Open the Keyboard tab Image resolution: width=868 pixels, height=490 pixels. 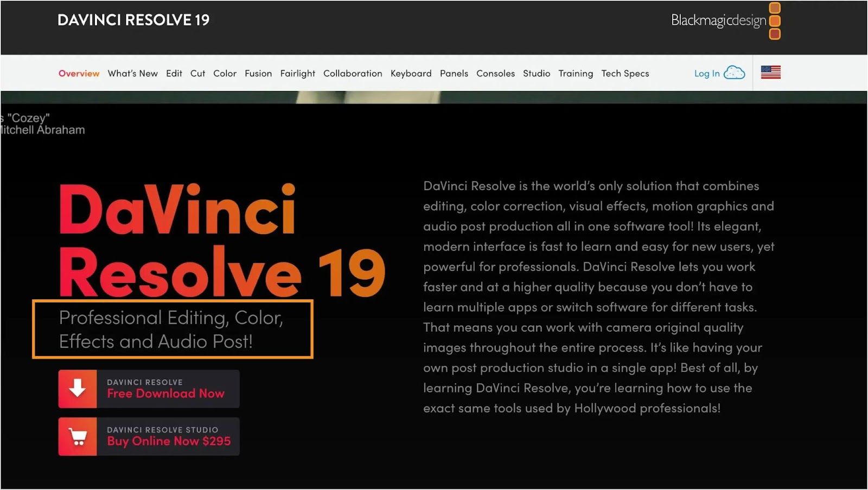tap(411, 73)
